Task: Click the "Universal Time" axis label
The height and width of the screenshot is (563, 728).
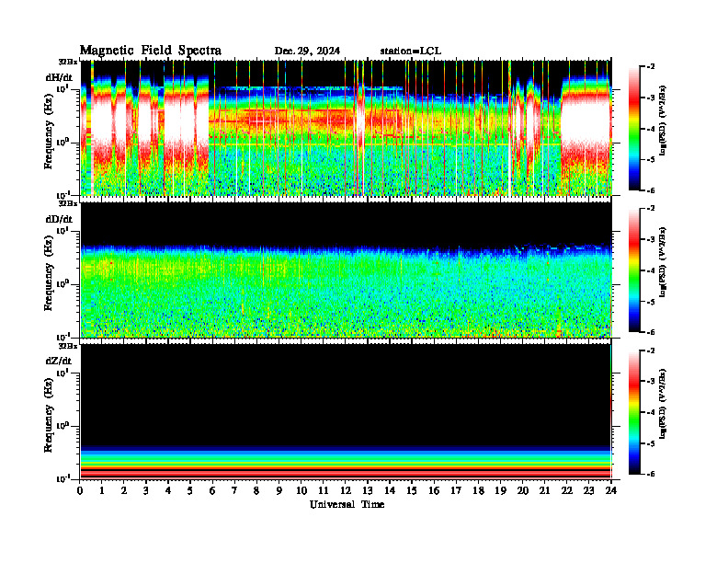Action: point(347,504)
